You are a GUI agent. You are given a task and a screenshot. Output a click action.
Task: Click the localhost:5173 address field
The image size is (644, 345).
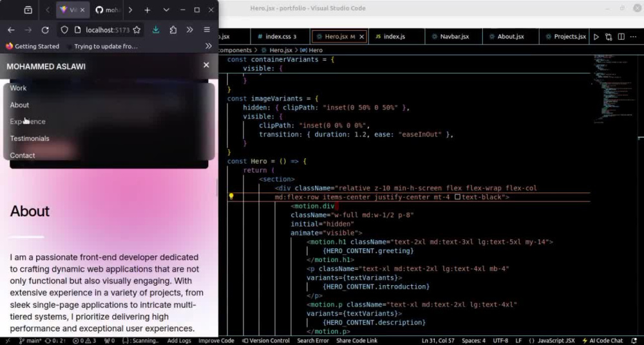pos(108,30)
